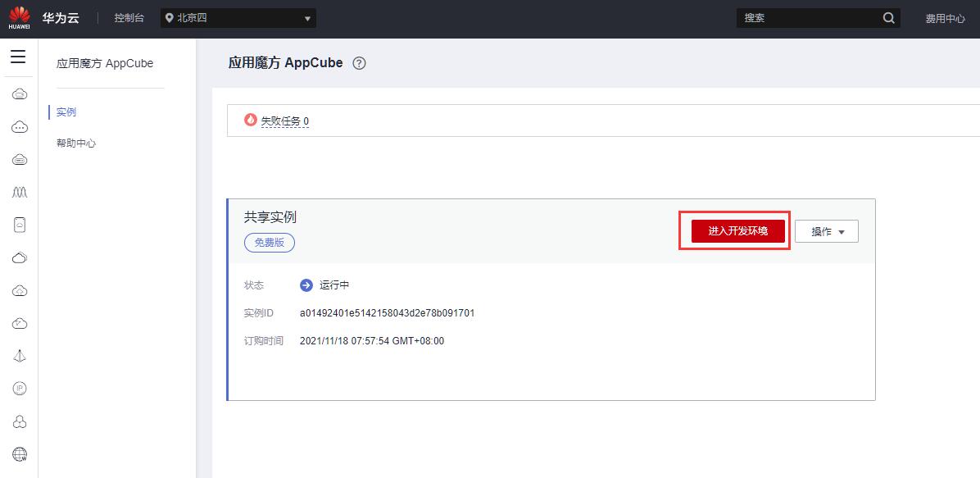Select 实例 in the left navigation
This screenshot has width=980, height=478.
click(66, 112)
